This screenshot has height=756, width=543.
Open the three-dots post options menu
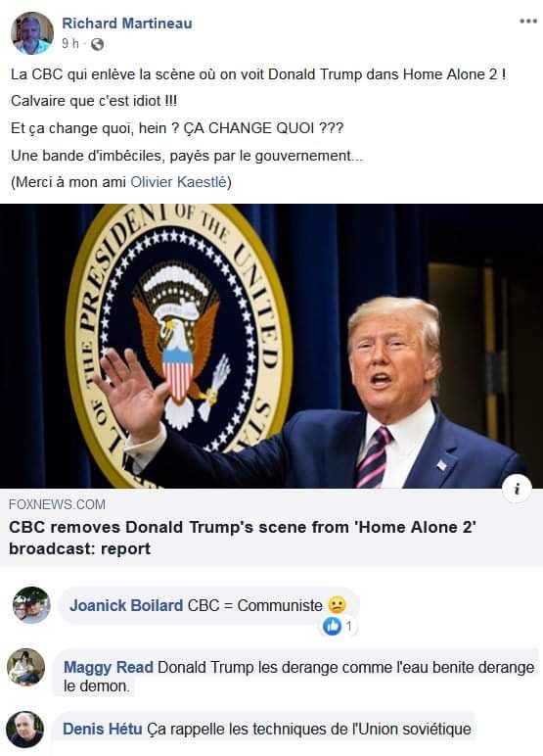click(528, 22)
